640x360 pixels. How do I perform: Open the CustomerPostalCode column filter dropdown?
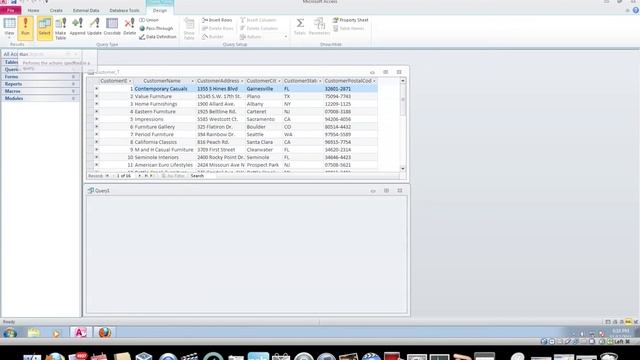pos(374,81)
